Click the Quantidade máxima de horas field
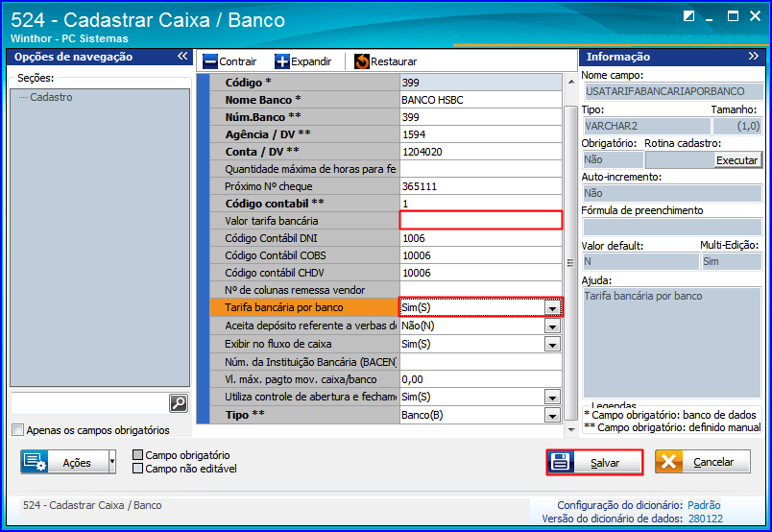This screenshot has width=772, height=532. pyautogui.click(x=480, y=169)
